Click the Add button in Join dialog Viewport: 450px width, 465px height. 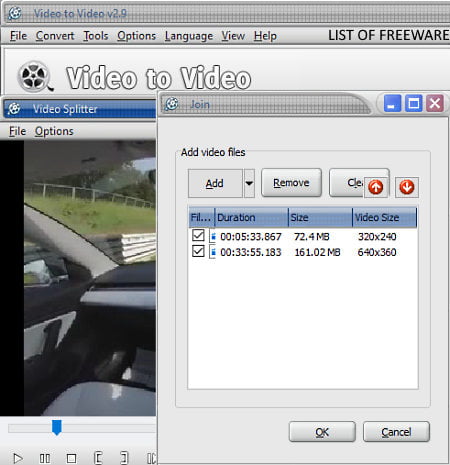(x=215, y=183)
